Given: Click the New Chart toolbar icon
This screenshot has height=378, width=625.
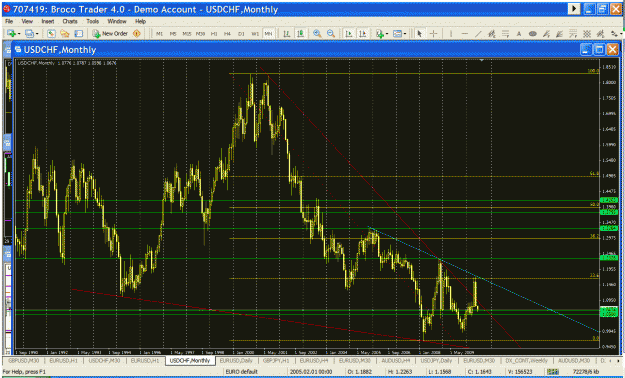Looking at the screenshot, I should click(10, 34).
